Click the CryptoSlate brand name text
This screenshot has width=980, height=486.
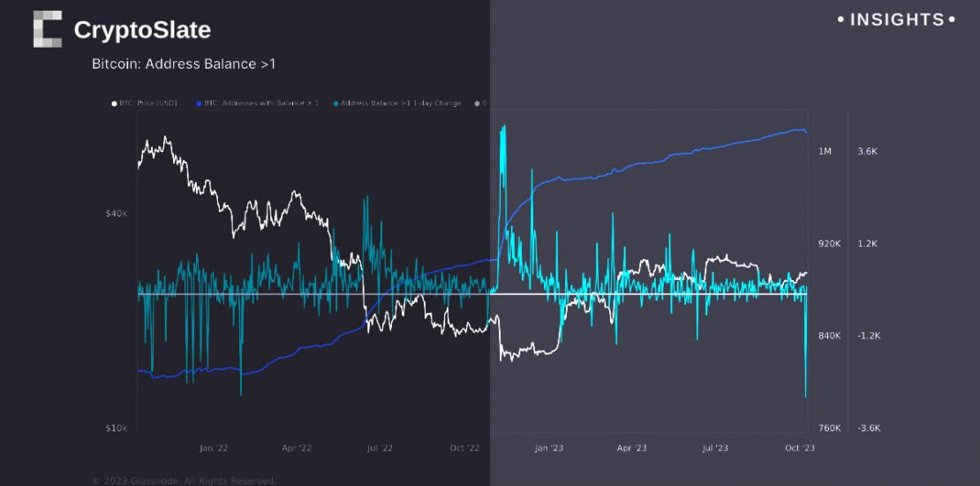[x=142, y=30]
